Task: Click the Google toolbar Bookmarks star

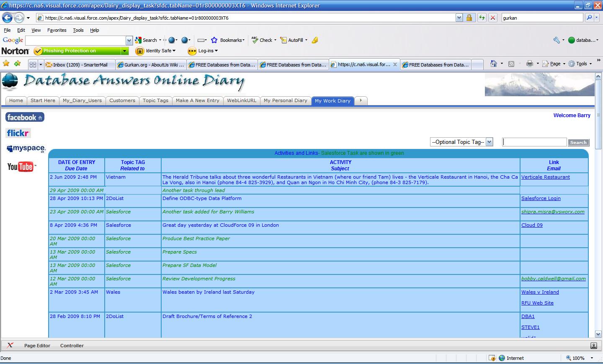Action: pyautogui.click(x=214, y=40)
